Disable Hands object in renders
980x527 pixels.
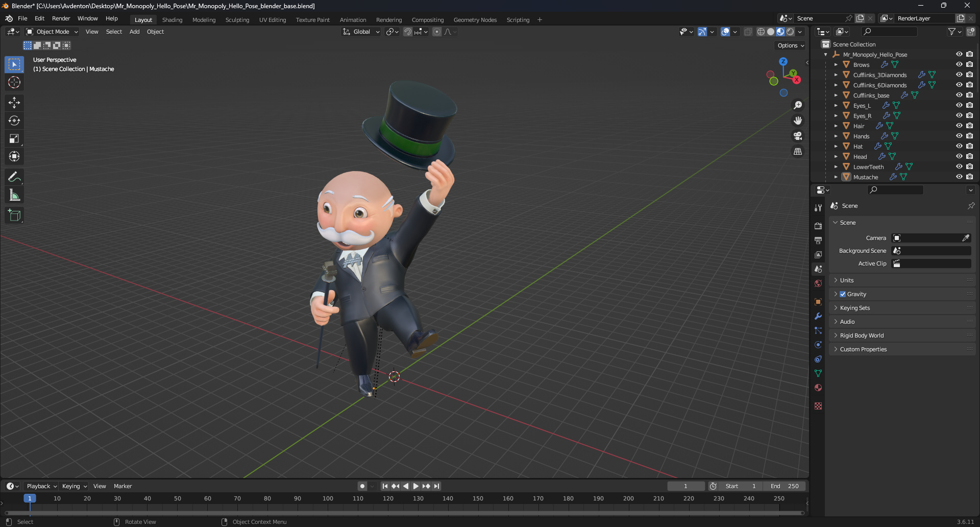(x=969, y=136)
